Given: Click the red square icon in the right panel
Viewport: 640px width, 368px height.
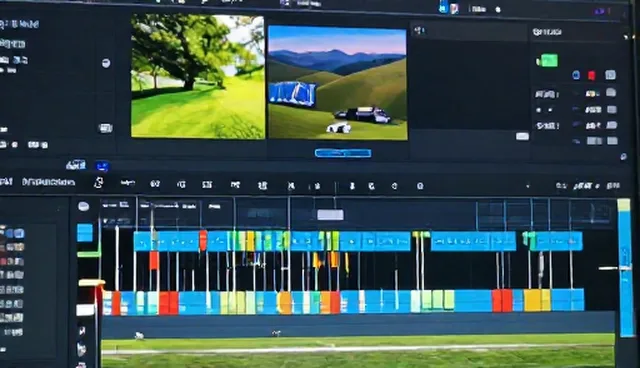Looking at the screenshot, I should click(591, 75).
